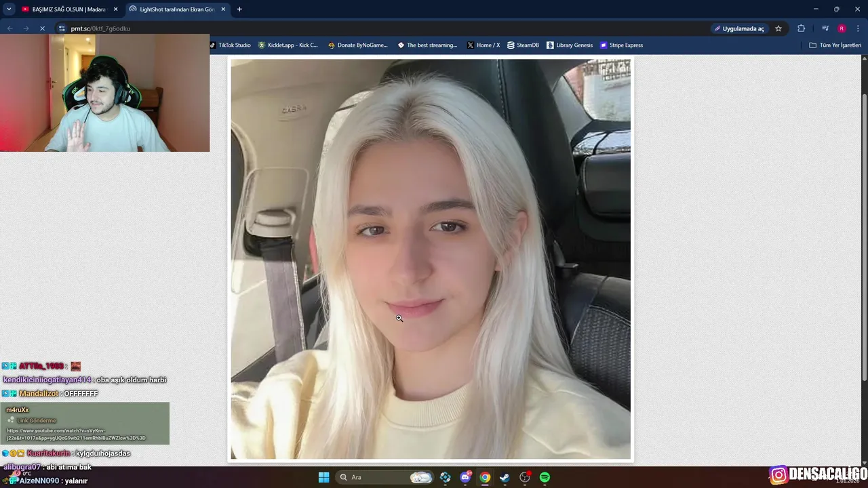Screen dimensions: 868x488
Task: Open Steam from the taskbar
Action: [x=505, y=477]
